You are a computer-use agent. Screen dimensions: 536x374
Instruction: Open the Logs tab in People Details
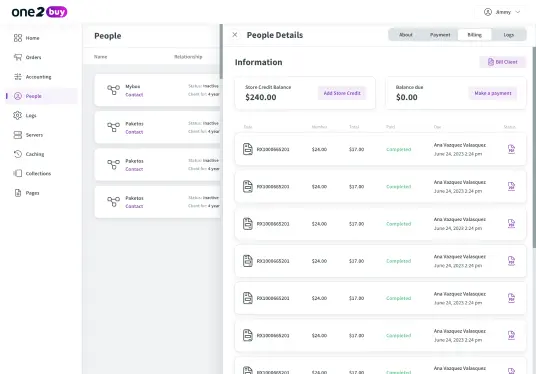509,35
